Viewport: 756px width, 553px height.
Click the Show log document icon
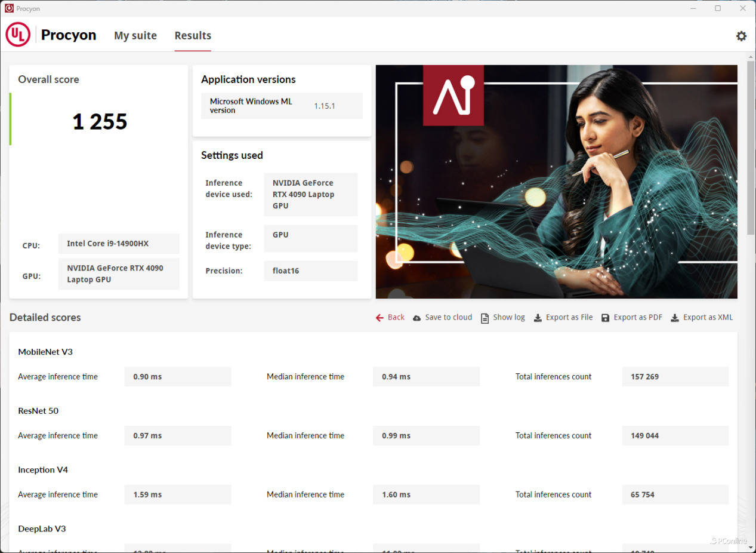(x=485, y=318)
